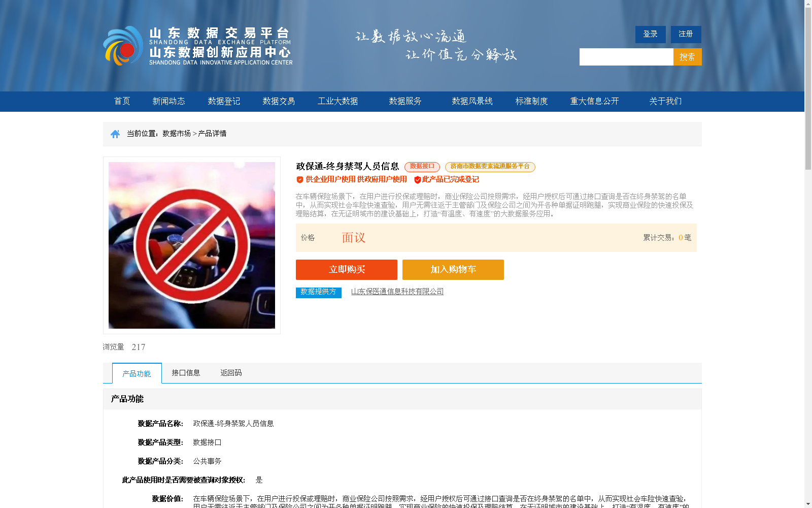Click the 数据接口 tag badge
The width and height of the screenshot is (812, 508).
coord(422,167)
